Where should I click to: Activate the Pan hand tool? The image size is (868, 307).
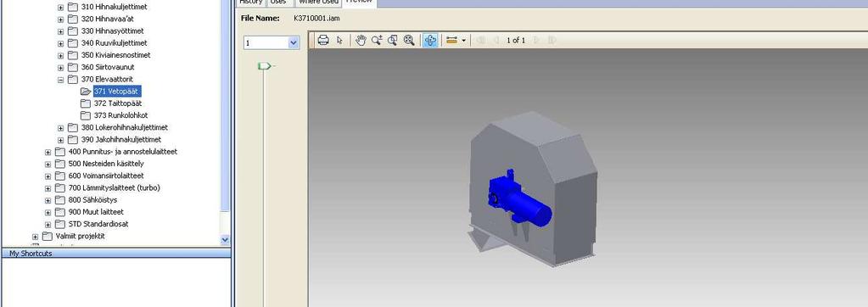tap(361, 40)
